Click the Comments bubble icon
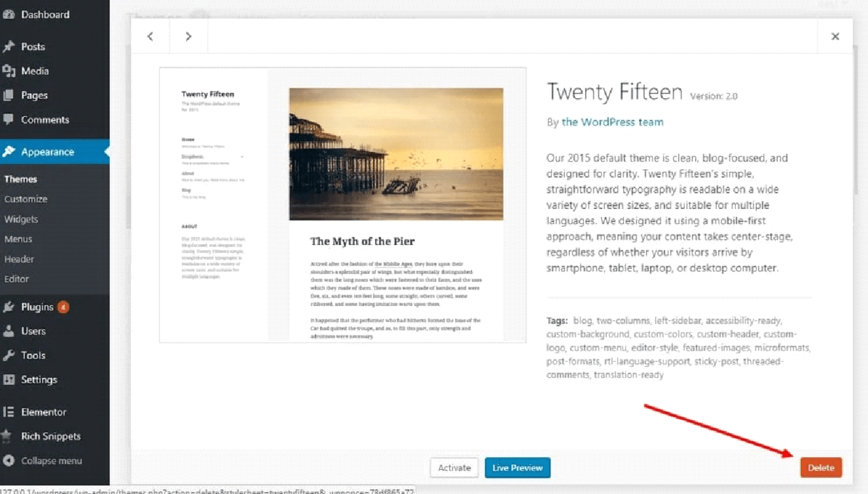Screen dimensions: 868x494 click(8, 119)
